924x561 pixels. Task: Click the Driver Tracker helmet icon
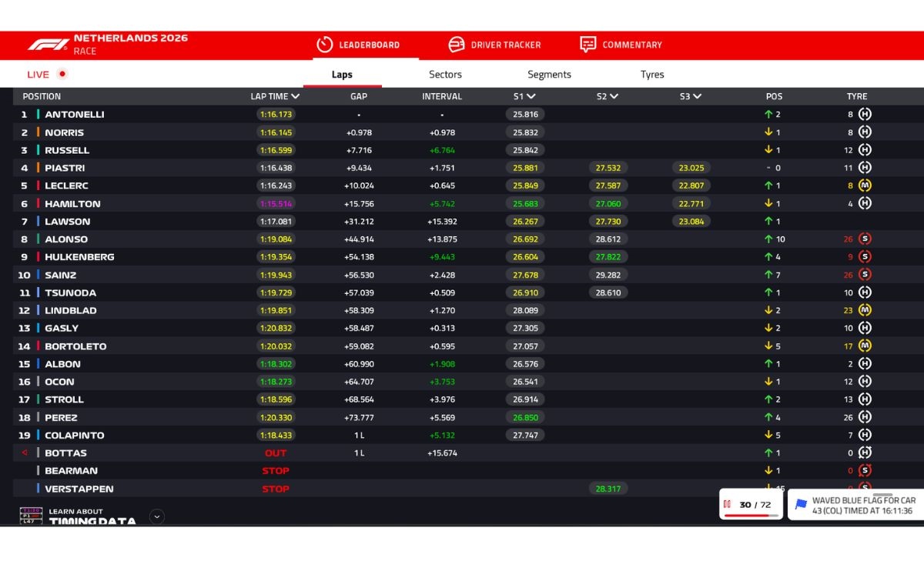(457, 45)
